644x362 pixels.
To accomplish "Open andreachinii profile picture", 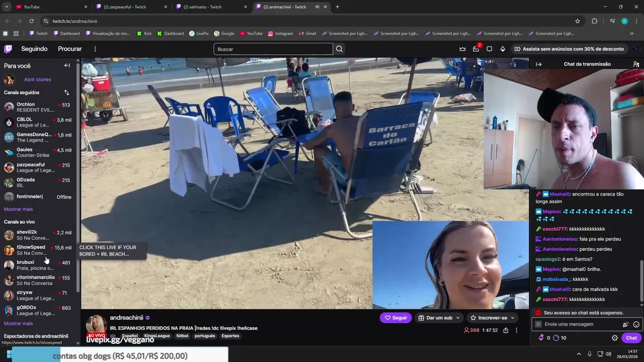I will pos(96,325).
